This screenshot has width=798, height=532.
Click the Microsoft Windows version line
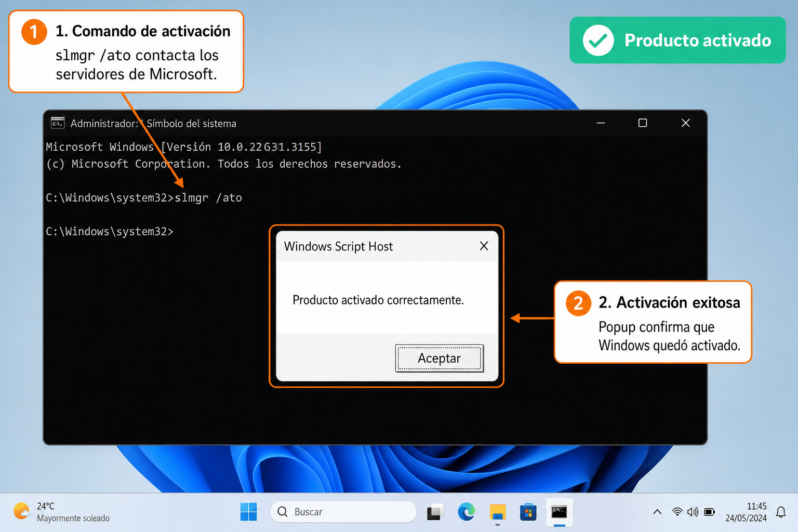[184, 147]
